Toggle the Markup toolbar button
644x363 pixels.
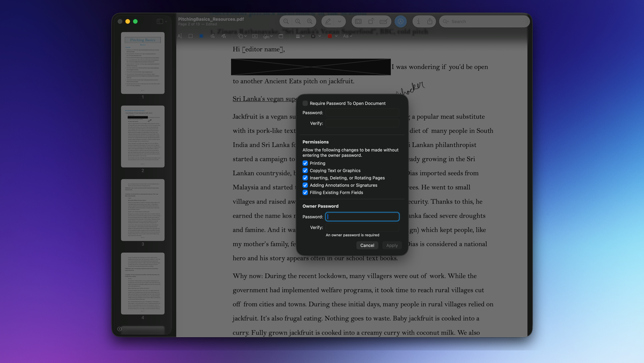click(x=400, y=21)
